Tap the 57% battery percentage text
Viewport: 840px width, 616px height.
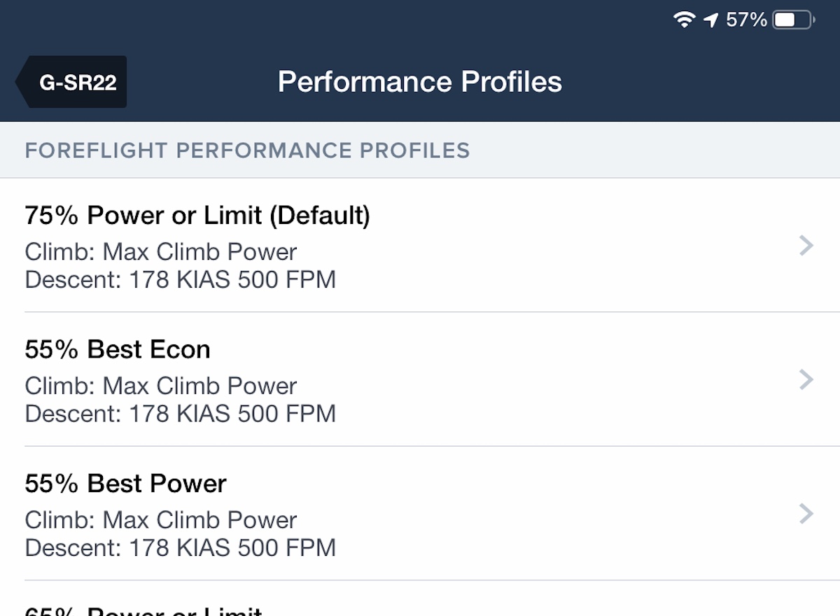[745, 19]
